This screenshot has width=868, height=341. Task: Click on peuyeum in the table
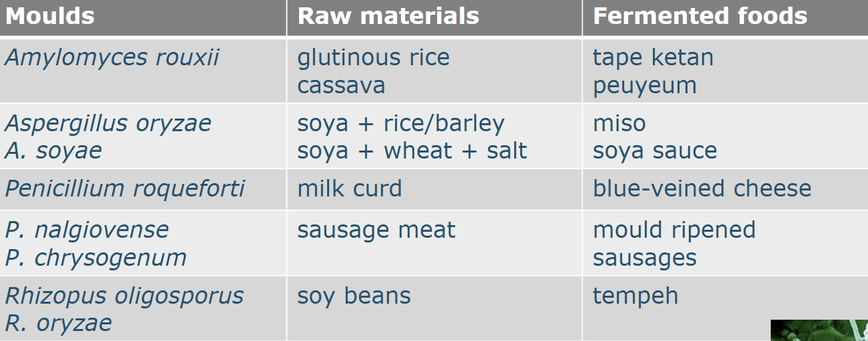pyautogui.click(x=644, y=85)
